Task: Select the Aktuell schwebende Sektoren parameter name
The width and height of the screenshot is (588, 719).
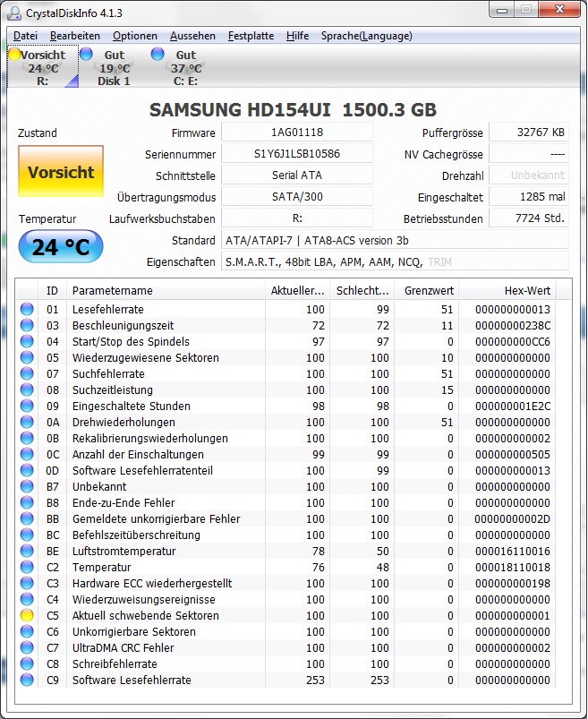Action: [x=146, y=615]
